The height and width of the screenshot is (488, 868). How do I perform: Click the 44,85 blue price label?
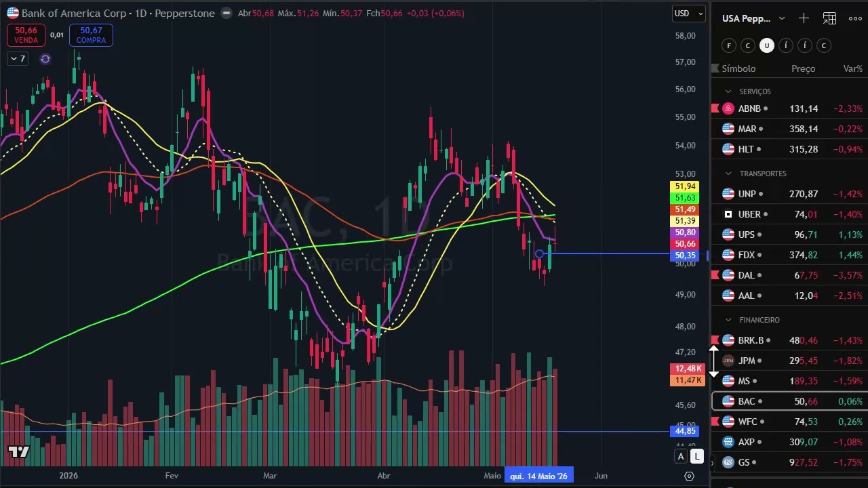pyautogui.click(x=684, y=431)
